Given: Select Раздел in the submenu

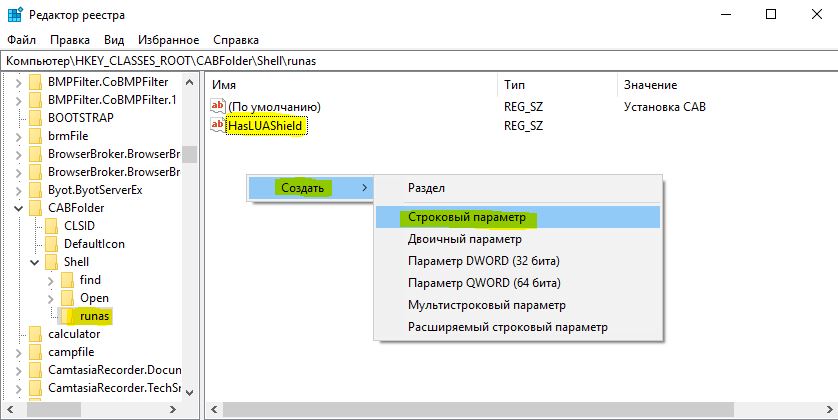Looking at the screenshot, I should (x=518, y=188).
